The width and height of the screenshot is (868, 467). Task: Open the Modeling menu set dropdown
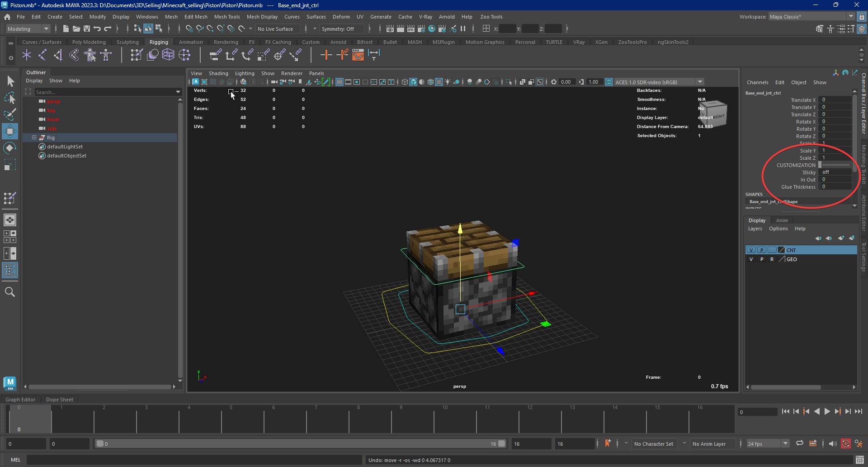tap(28, 29)
